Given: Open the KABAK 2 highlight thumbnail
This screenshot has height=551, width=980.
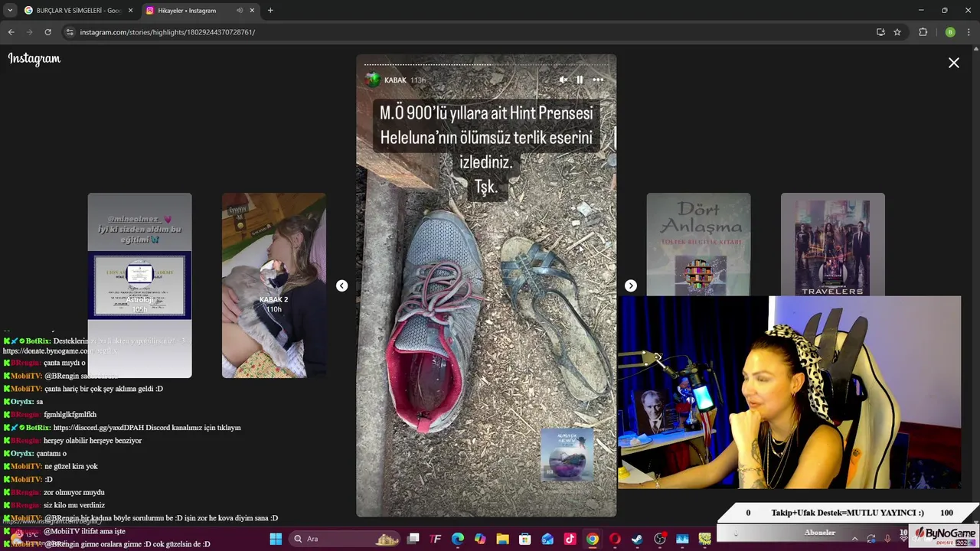Looking at the screenshot, I should 273,285.
